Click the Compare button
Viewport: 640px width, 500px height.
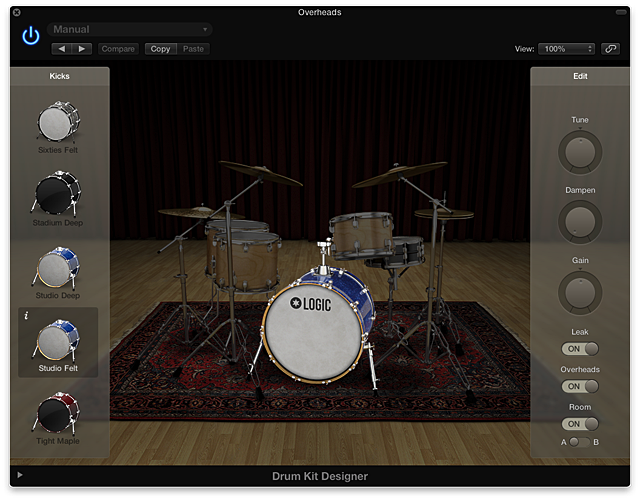(x=118, y=49)
